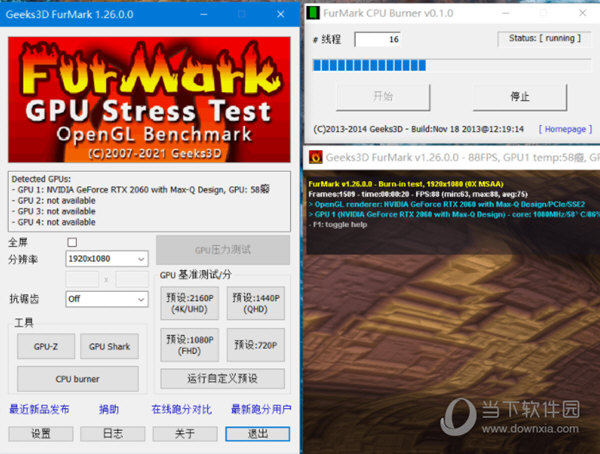Viewport: 600px width, 454px height.
Task: Click the 线程 threads input in CPU Burner
Action: point(378,39)
